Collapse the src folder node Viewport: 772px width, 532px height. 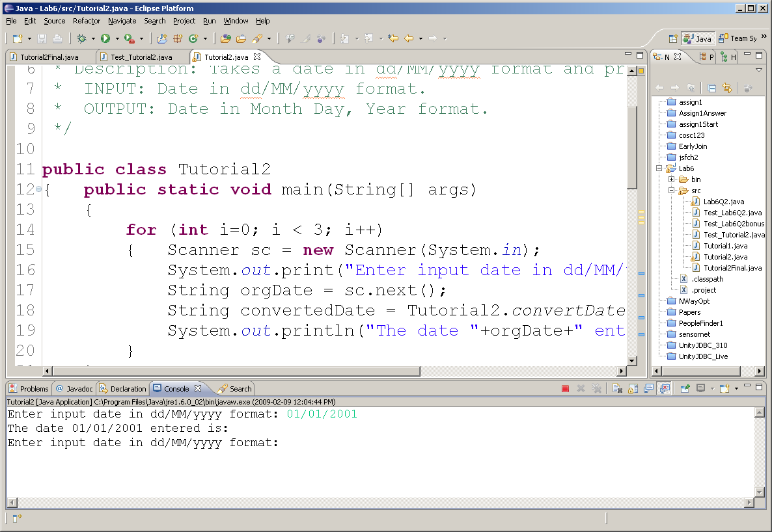pyautogui.click(x=671, y=191)
